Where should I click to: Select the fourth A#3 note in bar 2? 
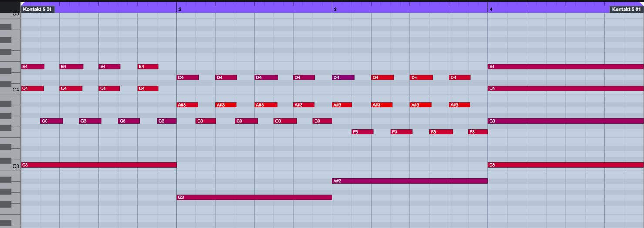[x=304, y=105]
